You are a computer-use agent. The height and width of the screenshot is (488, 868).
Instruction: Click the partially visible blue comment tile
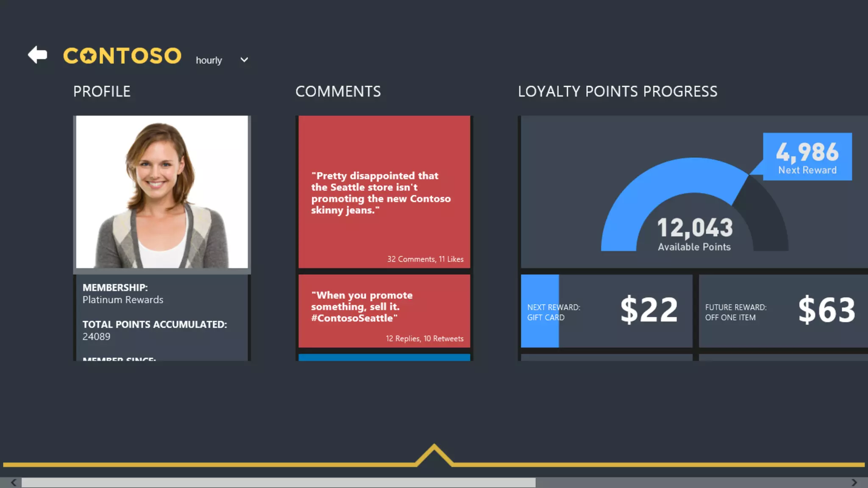pos(384,357)
